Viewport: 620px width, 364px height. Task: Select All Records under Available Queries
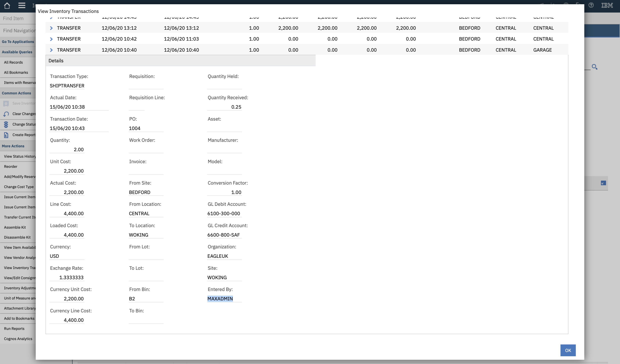13,62
